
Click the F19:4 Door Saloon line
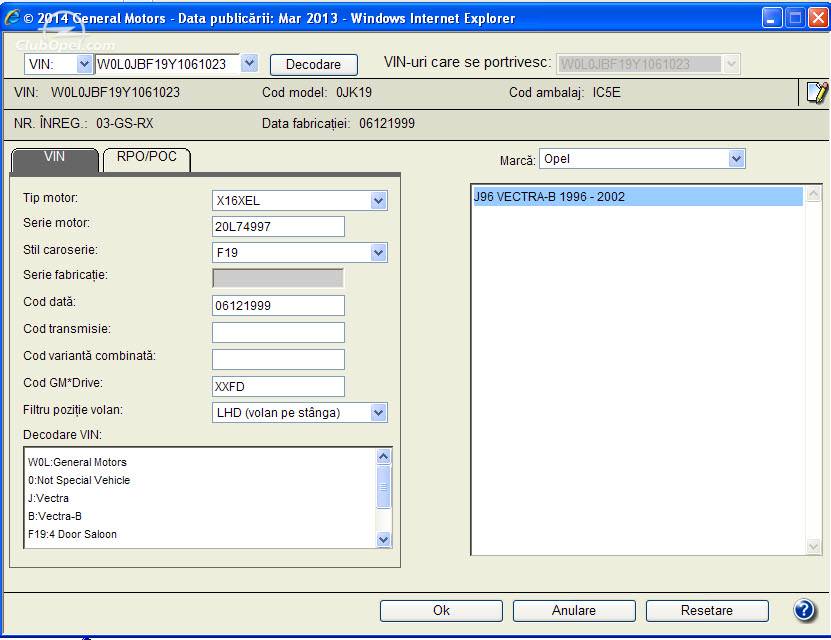72,534
